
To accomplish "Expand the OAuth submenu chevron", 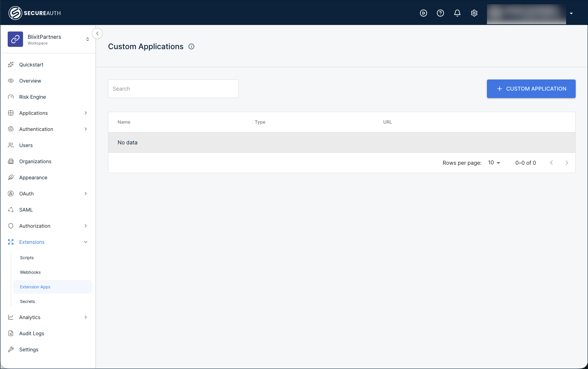I will pos(86,194).
